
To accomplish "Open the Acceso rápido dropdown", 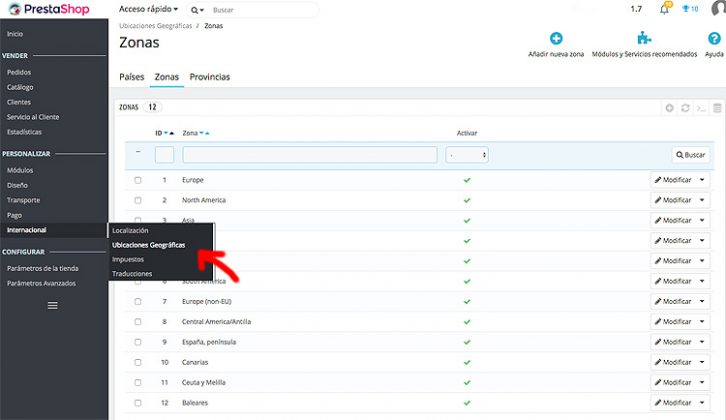I will (x=148, y=9).
